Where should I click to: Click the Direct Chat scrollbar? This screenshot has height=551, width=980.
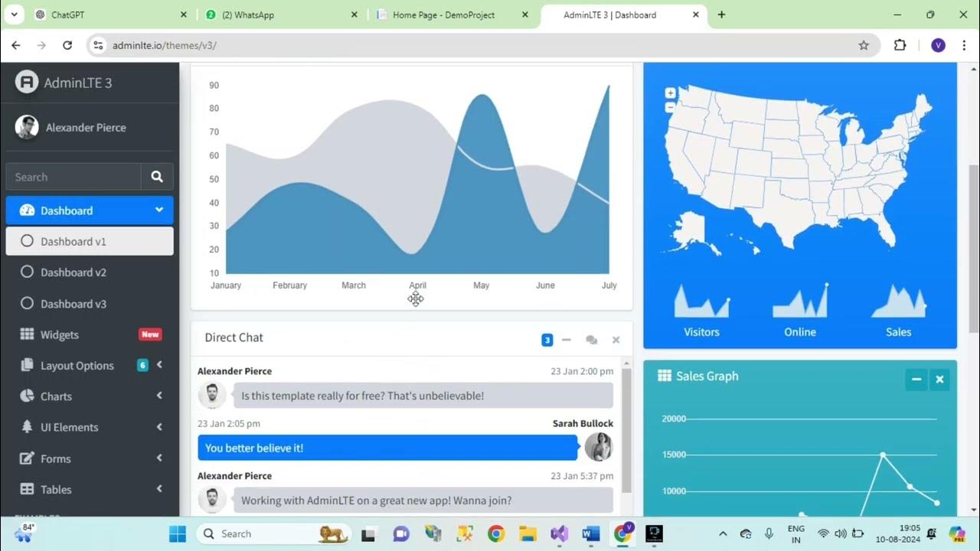pos(627,430)
